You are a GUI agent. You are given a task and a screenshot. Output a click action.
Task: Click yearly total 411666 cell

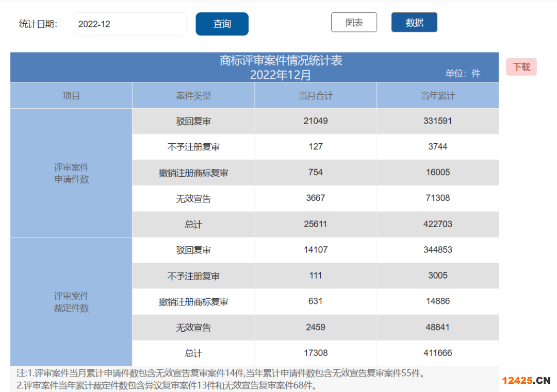(438, 353)
